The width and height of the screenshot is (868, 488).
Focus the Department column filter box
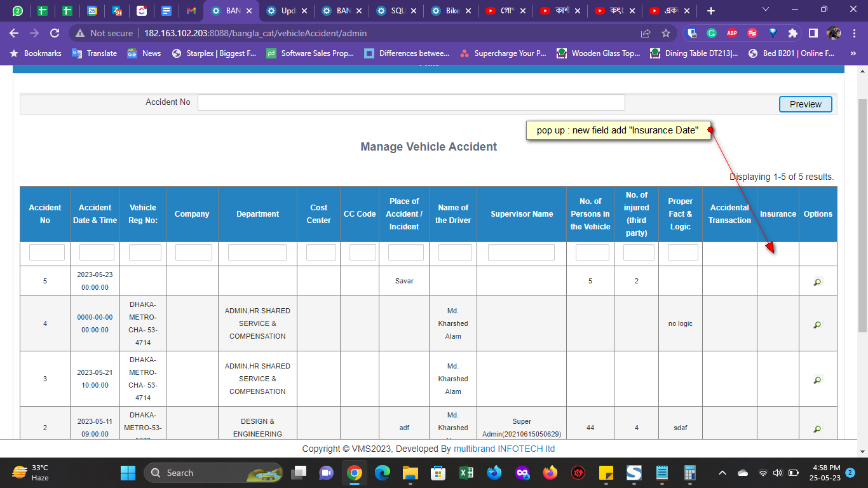point(257,253)
